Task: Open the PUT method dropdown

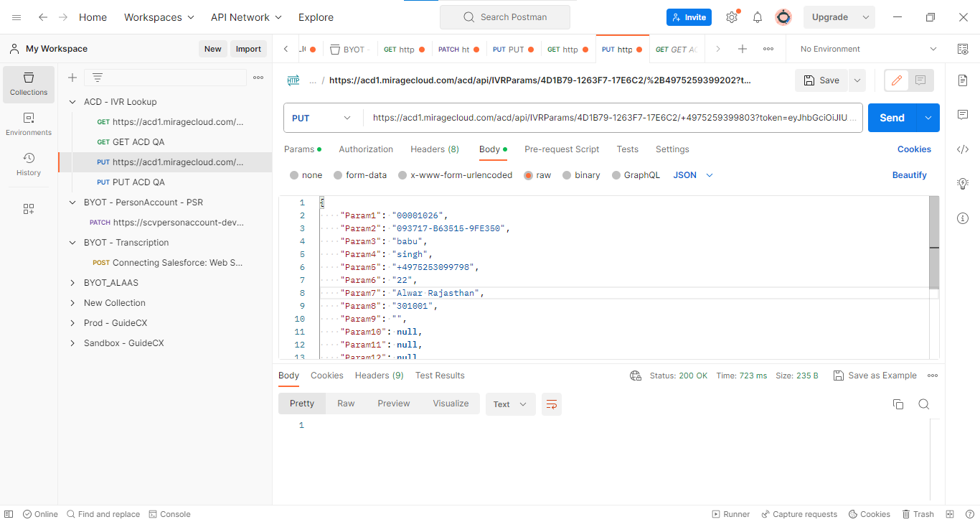Action: [321, 118]
